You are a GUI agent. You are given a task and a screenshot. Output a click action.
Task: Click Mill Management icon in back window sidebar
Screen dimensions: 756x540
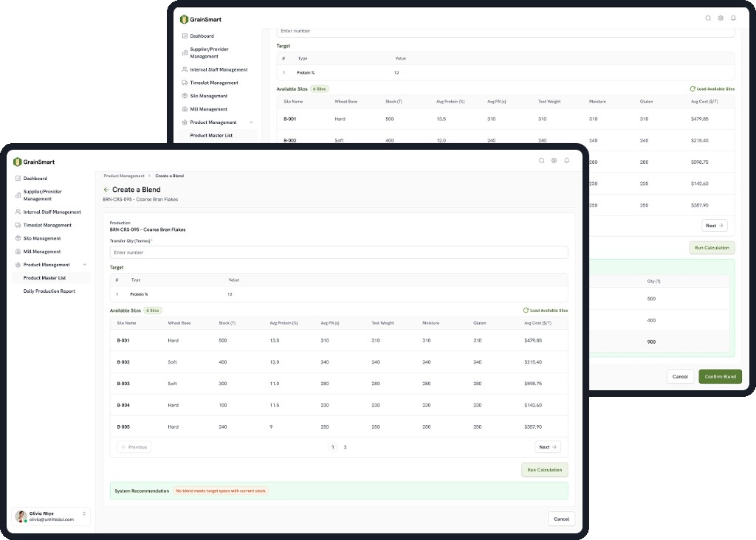click(185, 109)
